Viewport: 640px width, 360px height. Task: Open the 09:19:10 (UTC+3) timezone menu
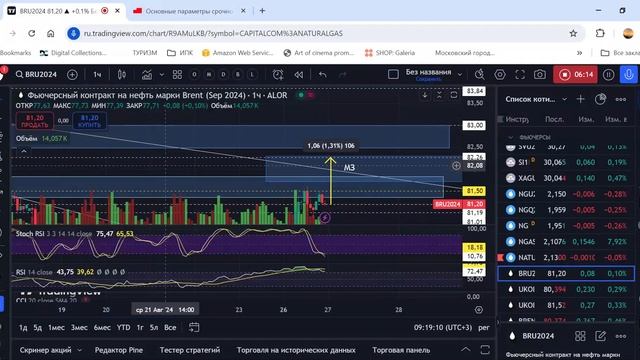coord(442,327)
